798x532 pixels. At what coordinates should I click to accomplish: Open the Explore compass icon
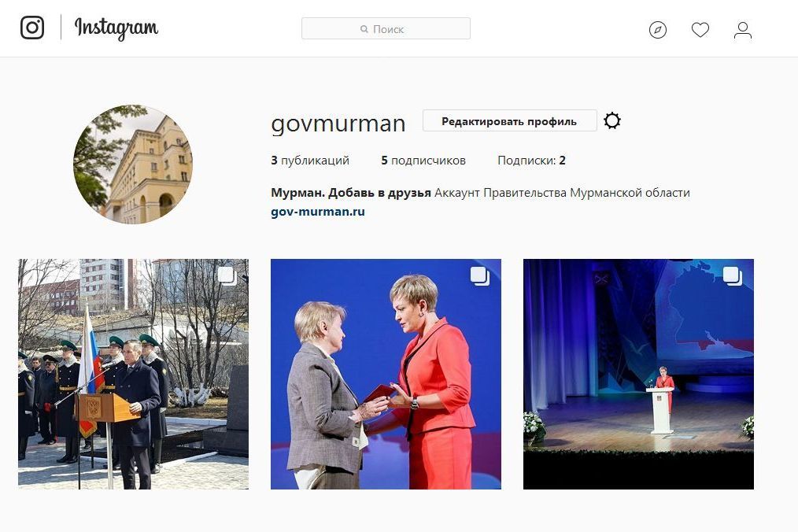tap(658, 30)
